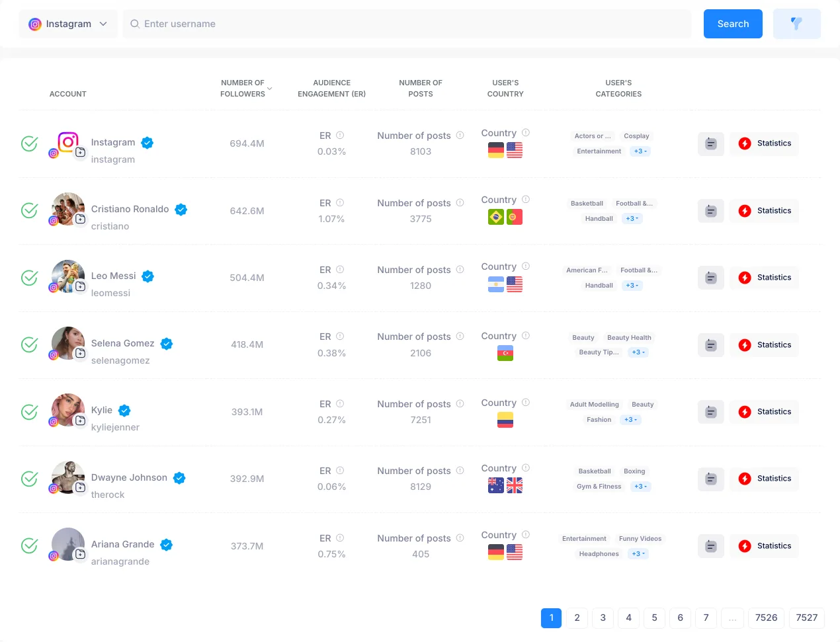Click the UK flag in Dwayne Johnson row
Screen dimensions: 840x642
(515, 485)
